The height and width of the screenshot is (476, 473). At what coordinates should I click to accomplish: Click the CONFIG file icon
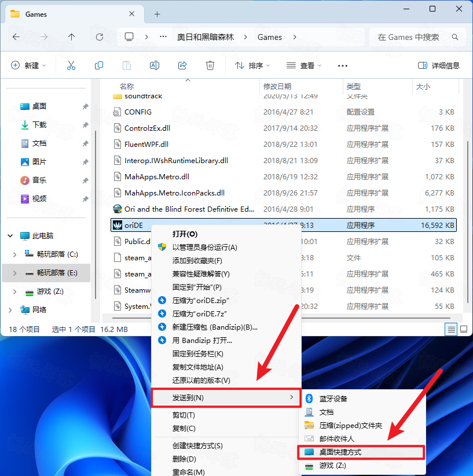point(117,112)
